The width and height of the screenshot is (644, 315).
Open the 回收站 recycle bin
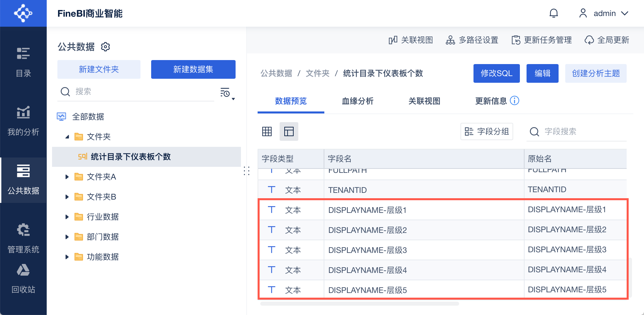23,278
